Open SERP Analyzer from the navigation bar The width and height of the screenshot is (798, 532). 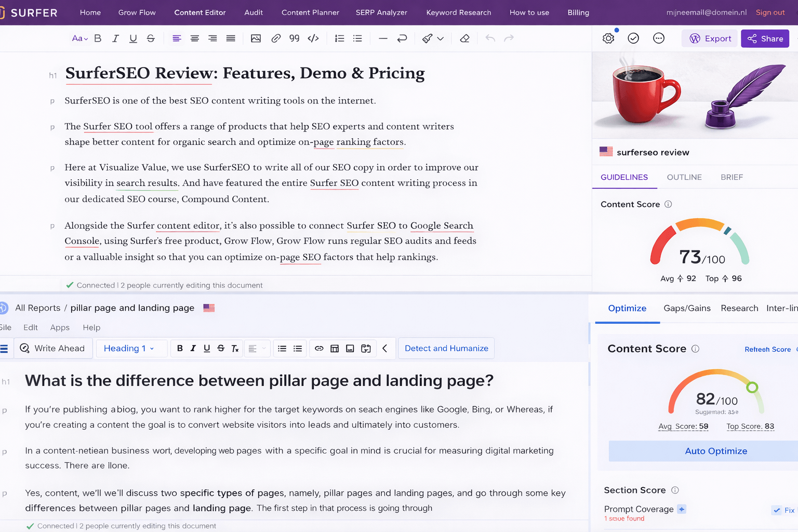(x=381, y=12)
